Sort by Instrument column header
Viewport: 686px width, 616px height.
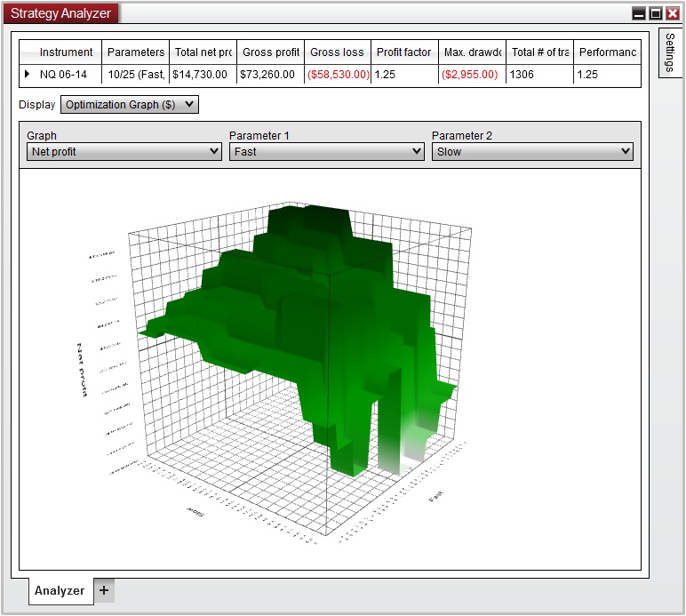[66, 52]
